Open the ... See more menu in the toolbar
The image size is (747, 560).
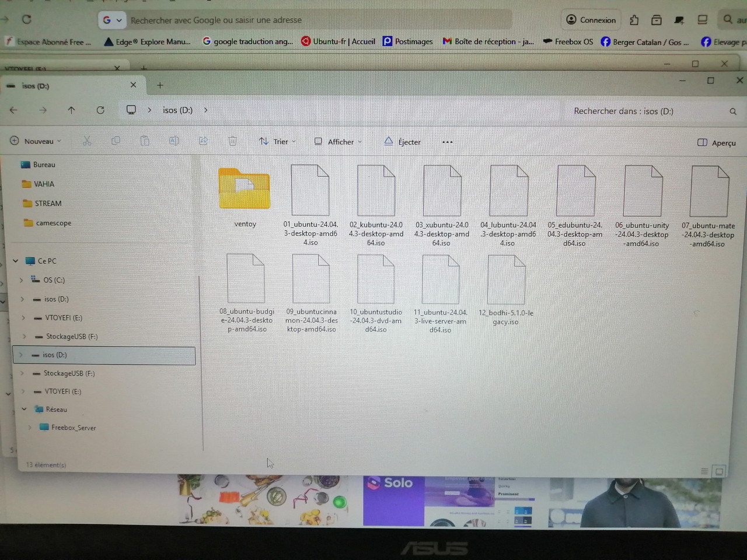pyautogui.click(x=447, y=141)
